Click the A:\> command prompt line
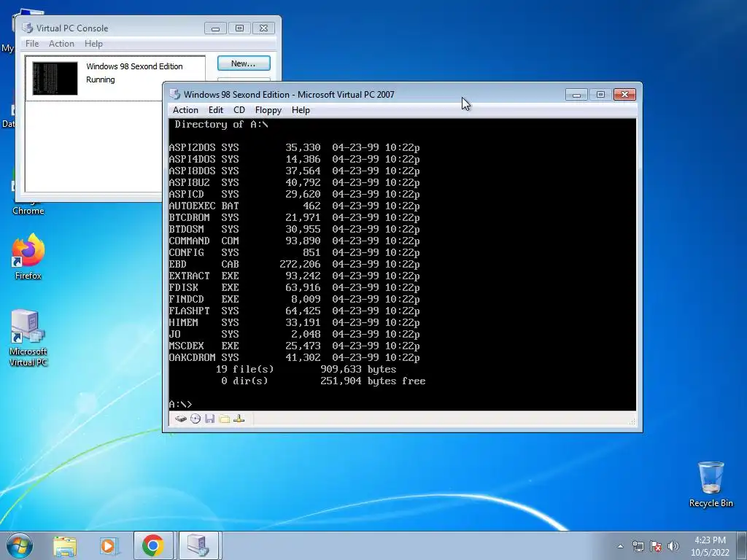The height and width of the screenshot is (560, 747). click(181, 404)
